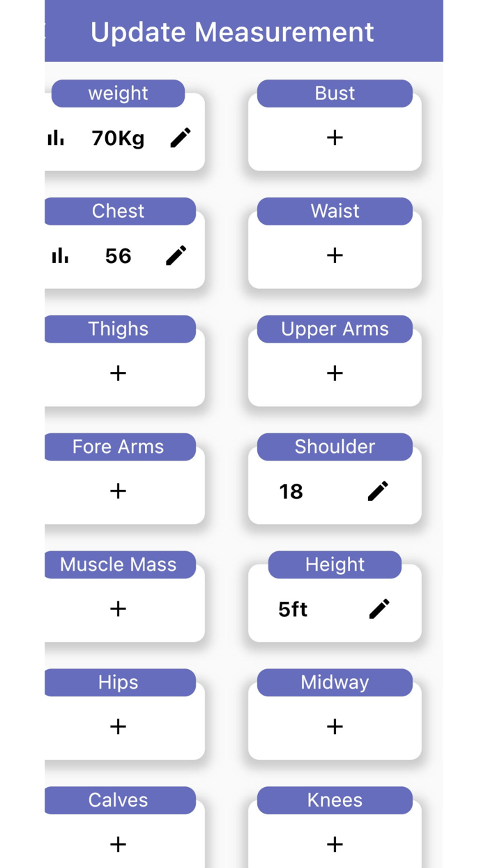Edit the Shoulder measurement pencil
488x868 pixels.
click(378, 491)
